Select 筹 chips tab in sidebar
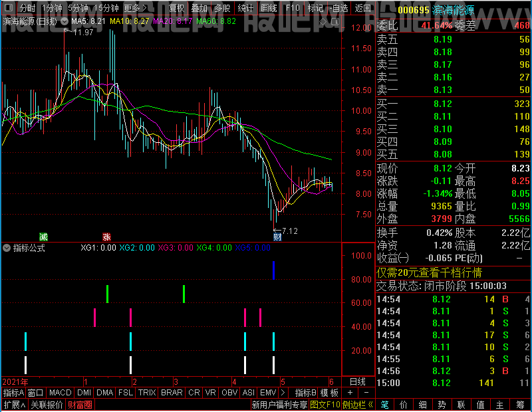The image size is (532, 412). [x=521, y=405]
